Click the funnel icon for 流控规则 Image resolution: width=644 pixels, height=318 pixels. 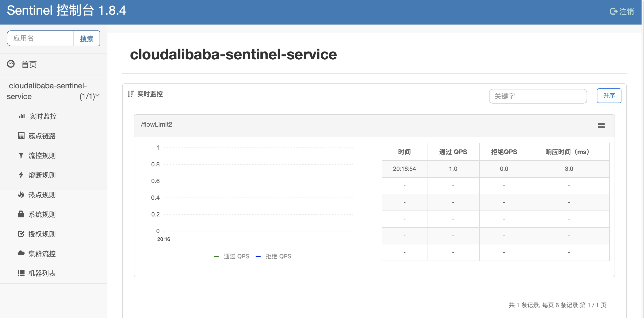[21, 155]
